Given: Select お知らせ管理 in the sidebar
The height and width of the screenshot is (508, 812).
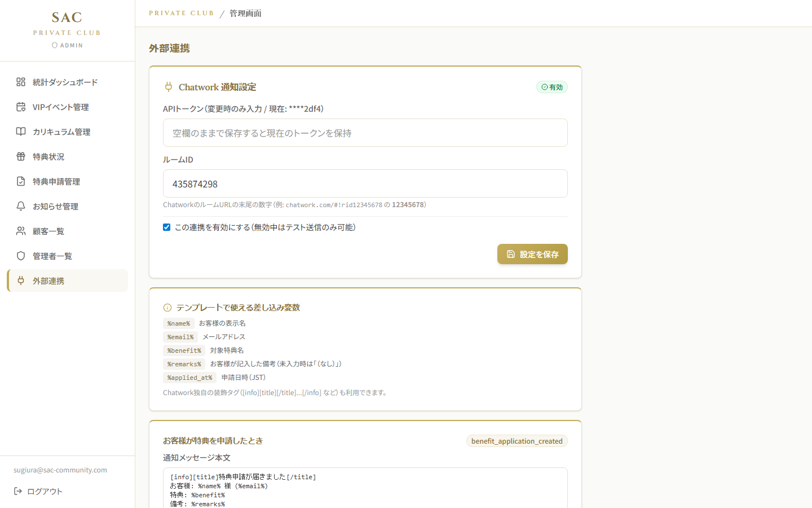Looking at the screenshot, I should point(68,206).
